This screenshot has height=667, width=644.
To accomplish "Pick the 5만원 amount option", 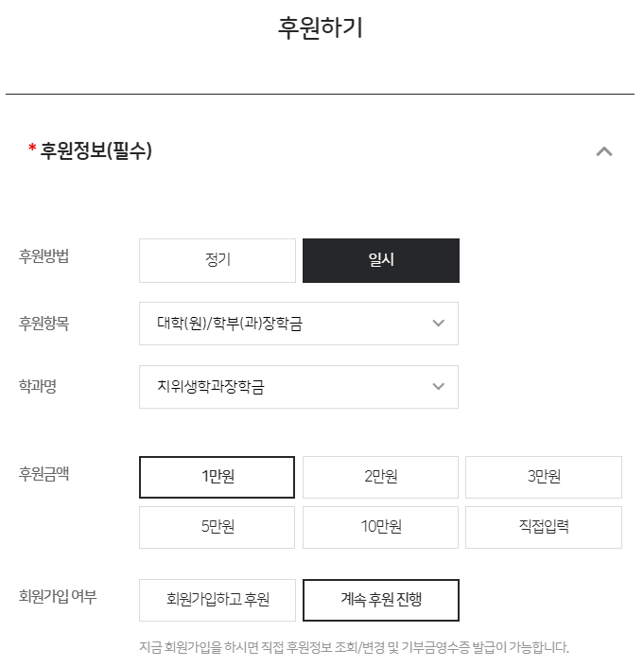I will pyautogui.click(x=217, y=527).
